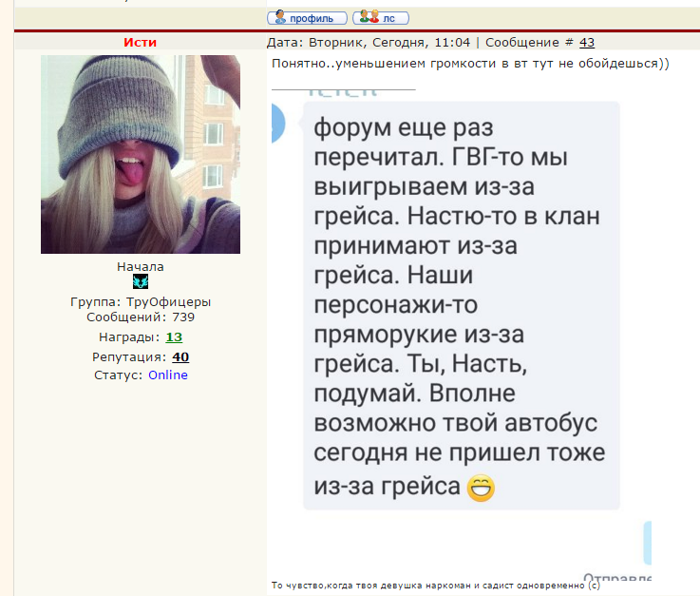Screen dimensions: 700x596
Task: Open message number 43 permalink
Action: (x=586, y=42)
